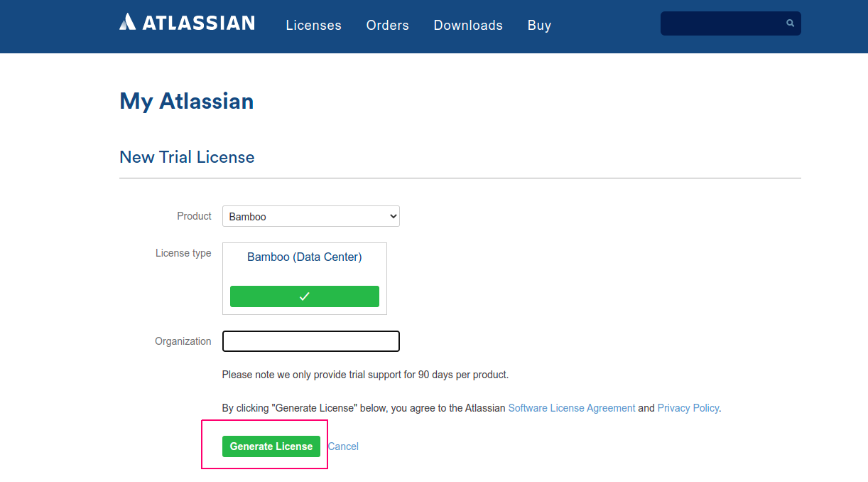Open the Product dropdown showing Bamboo
The width and height of the screenshot is (868, 482).
pyautogui.click(x=311, y=216)
